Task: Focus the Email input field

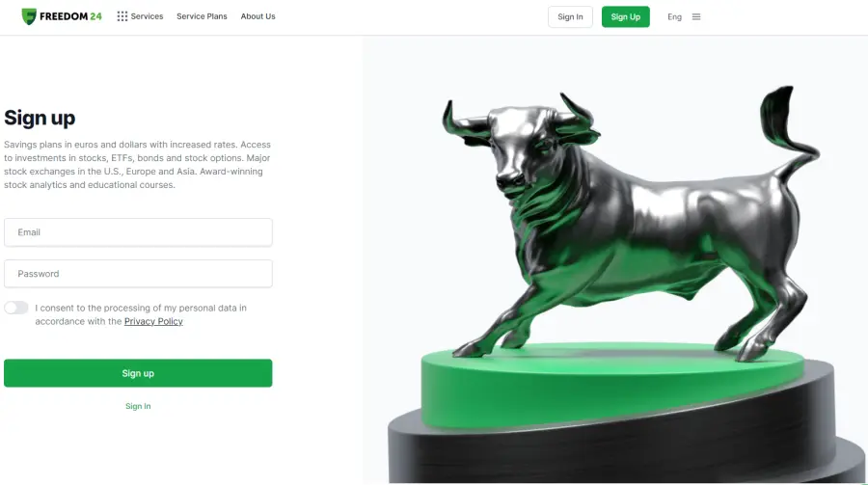Action: click(x=138, y=232)
